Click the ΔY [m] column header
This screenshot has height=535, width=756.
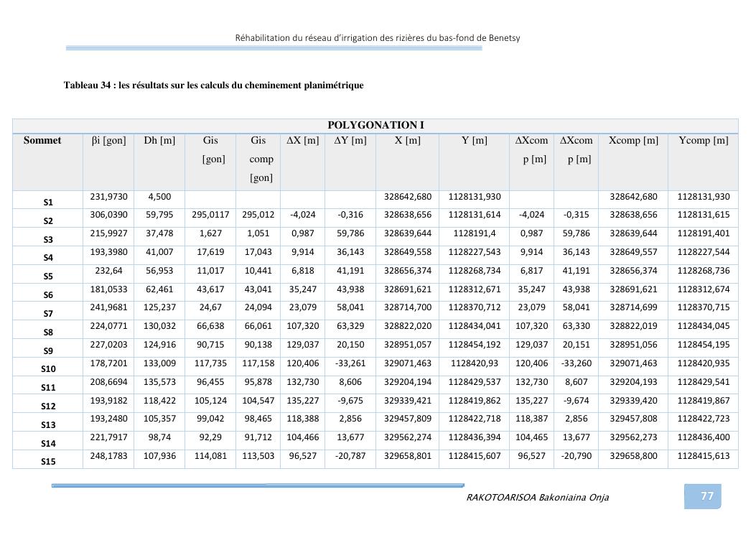350,141
